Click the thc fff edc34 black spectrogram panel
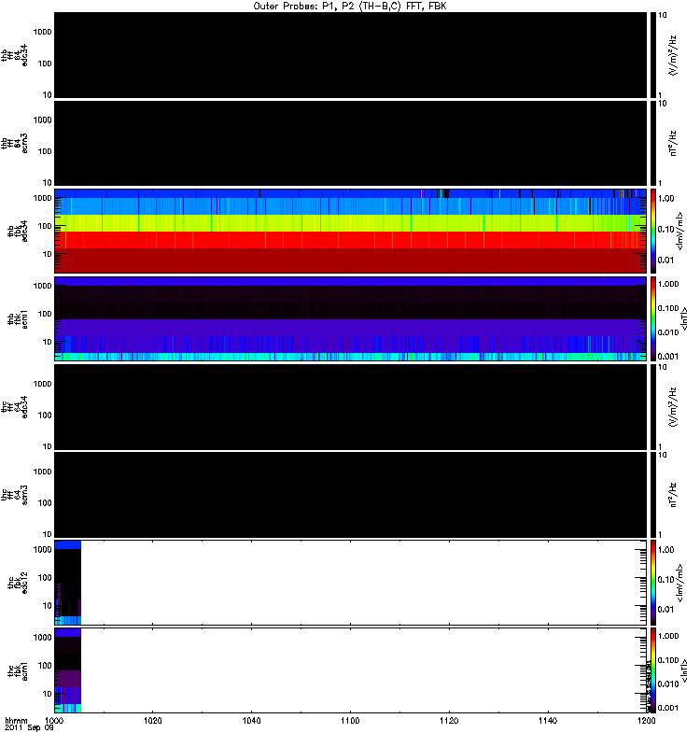 click(x=351, y=407)
